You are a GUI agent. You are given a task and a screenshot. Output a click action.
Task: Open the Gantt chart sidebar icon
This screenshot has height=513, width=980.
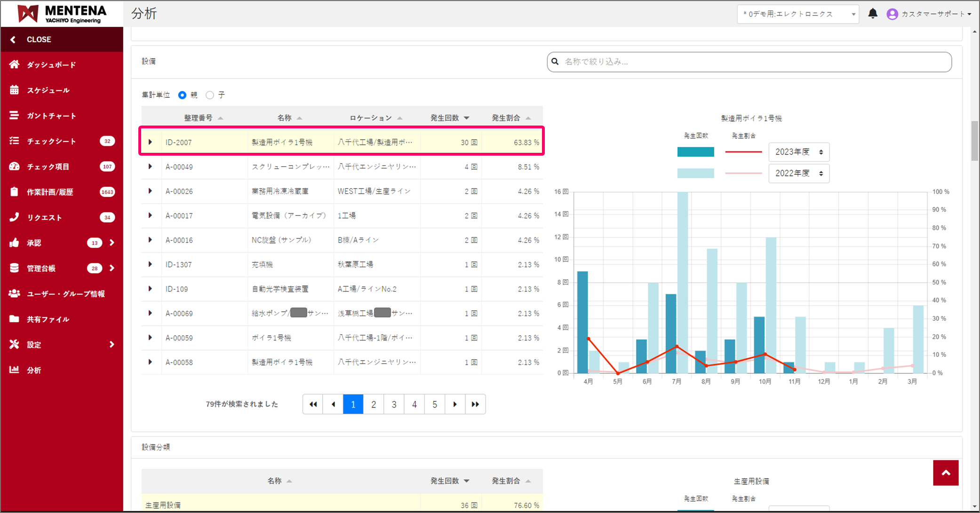(x=15, y=115)
